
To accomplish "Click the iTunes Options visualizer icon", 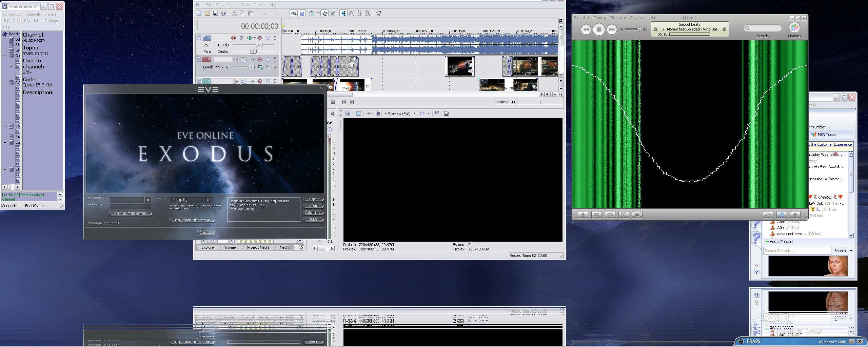I will click(794, 28).
